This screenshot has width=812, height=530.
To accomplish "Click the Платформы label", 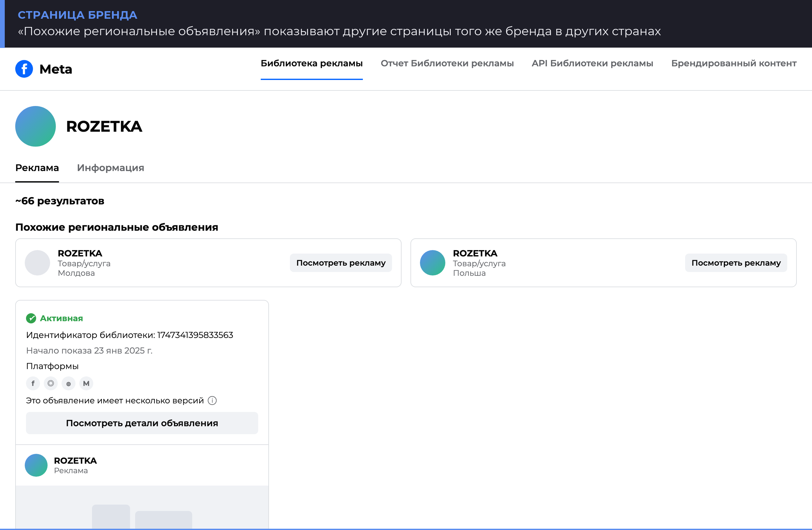I will 53,366.
